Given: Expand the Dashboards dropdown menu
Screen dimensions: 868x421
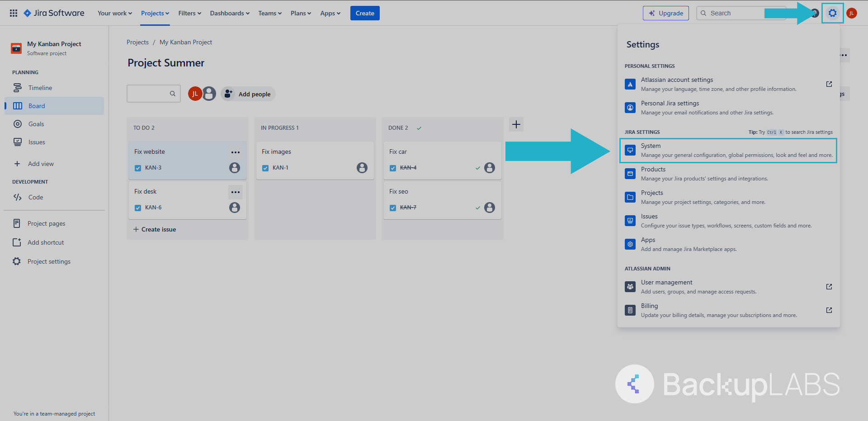Looking at the screenshot, I should 230,13.
